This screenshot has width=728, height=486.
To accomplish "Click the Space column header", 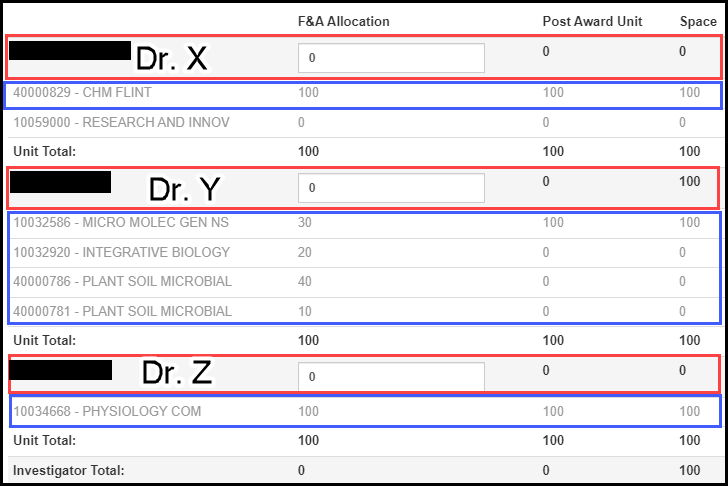I will coord(698,21).
